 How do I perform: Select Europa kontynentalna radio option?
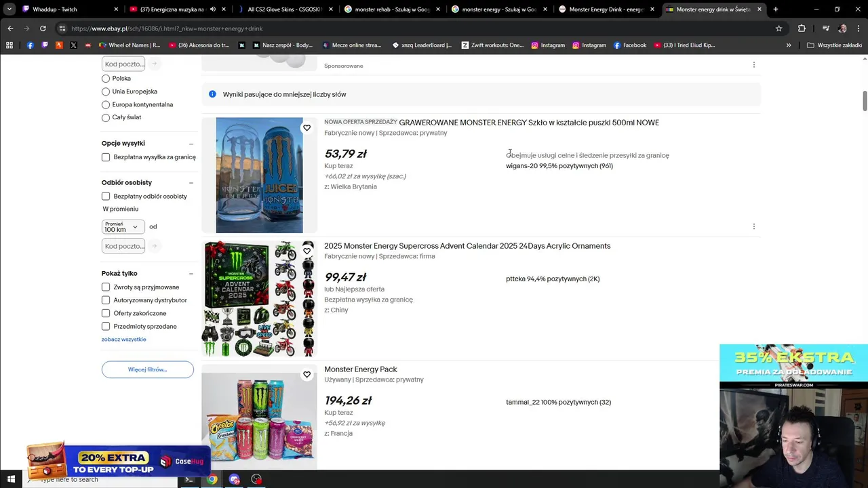106,104
